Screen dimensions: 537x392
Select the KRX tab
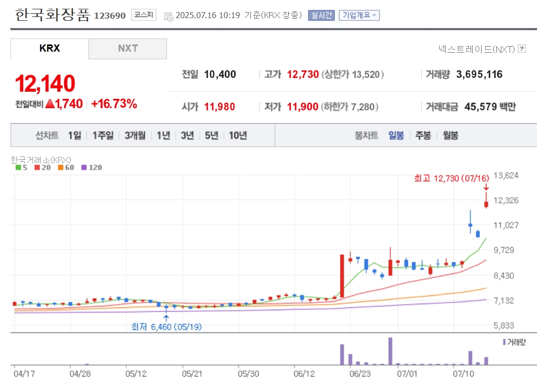pyautogui.click(x=49, y=49)
